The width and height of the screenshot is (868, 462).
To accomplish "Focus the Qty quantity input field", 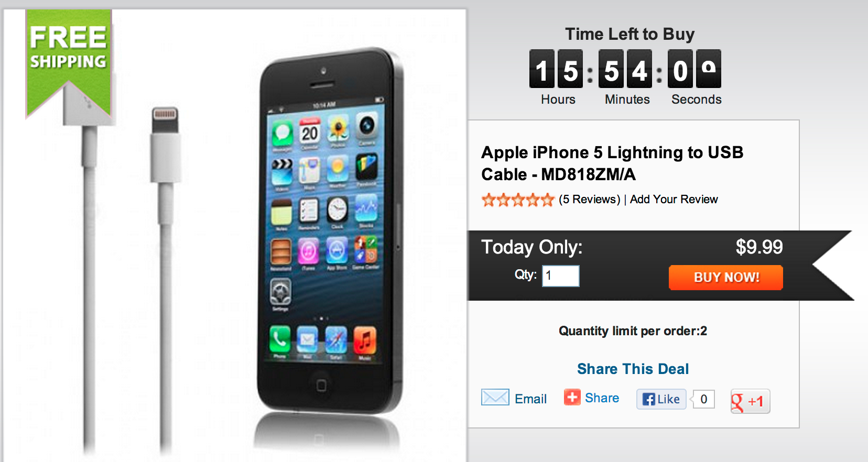I will point(561,276).
